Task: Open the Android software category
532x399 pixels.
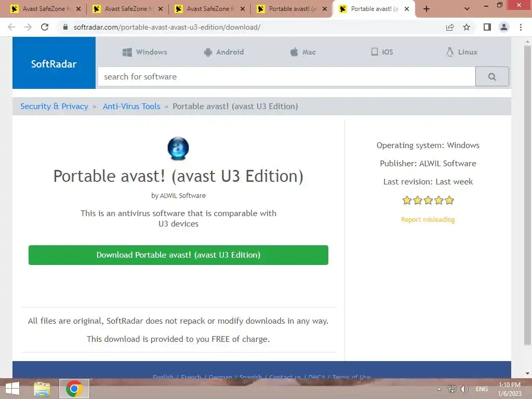Action: 224,52
